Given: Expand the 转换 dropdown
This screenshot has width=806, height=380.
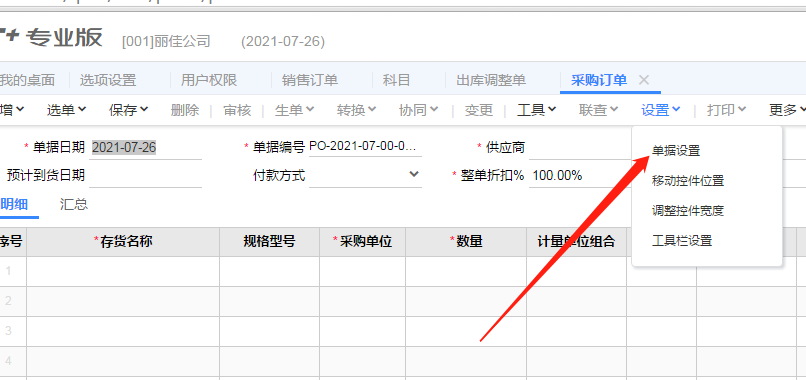Looking at the screenshot, I should pos(356,110).
